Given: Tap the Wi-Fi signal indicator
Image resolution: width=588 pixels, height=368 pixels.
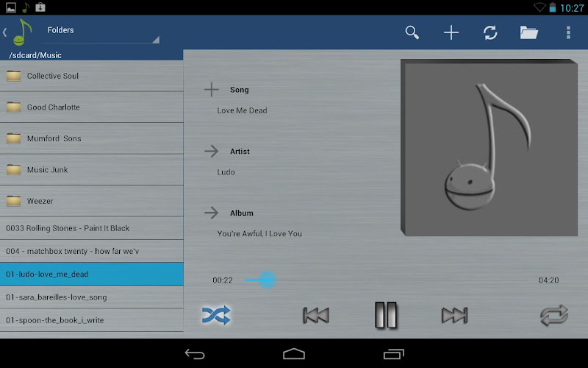Looking at the screenshot, I should coord(539,7).
